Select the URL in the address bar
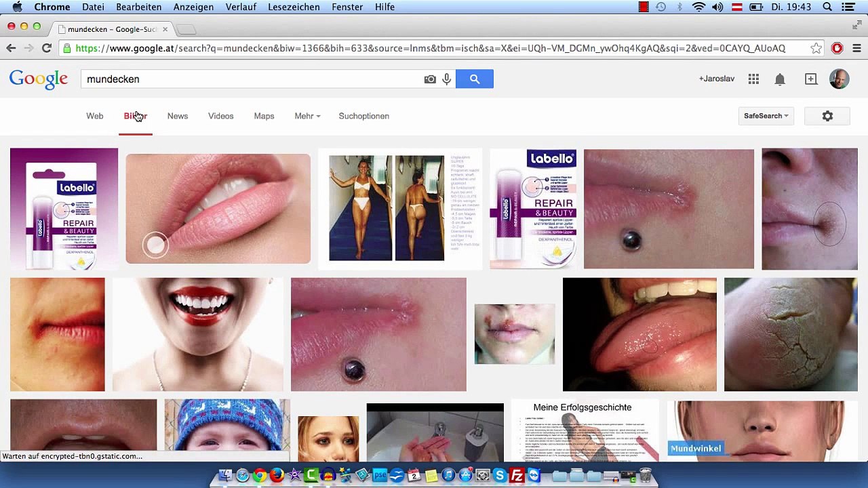868x488 pixels. click(430, 48)
